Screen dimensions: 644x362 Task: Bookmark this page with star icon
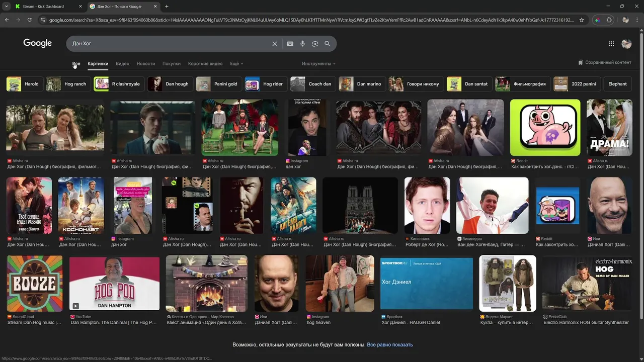(x=582, y=20)
